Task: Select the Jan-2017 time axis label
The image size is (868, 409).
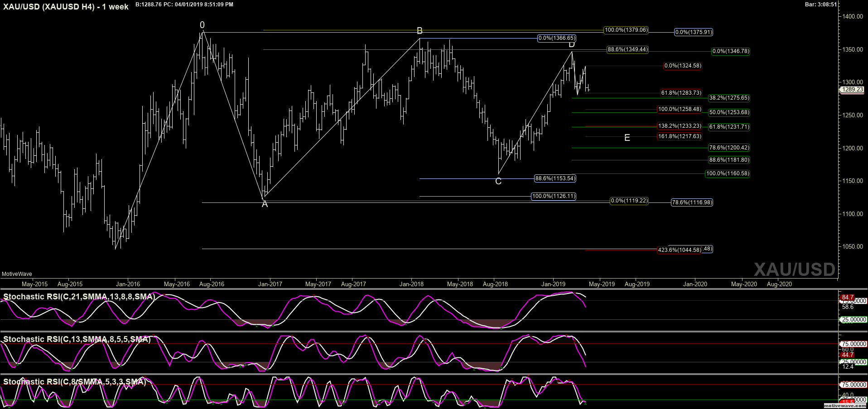Action: (270, 284)
